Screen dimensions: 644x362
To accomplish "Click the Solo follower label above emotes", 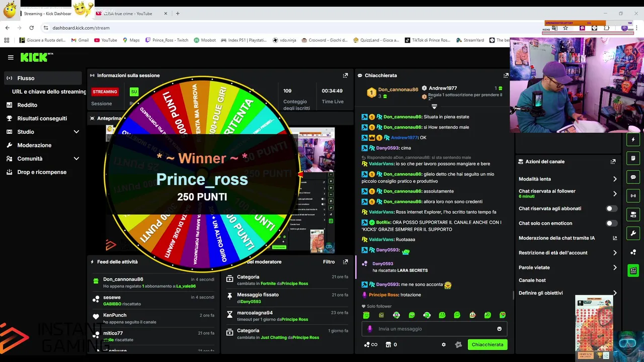I will point(379,306).
